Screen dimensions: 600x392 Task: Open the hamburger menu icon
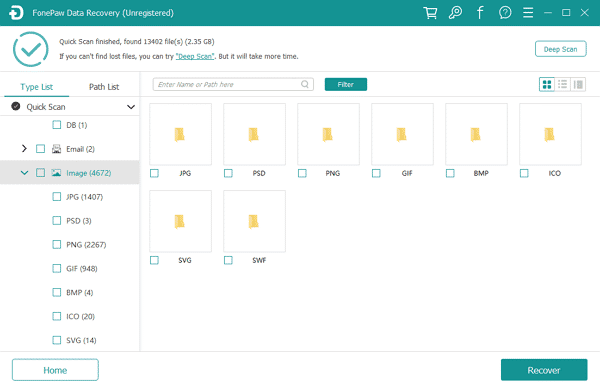click(528, 13)
